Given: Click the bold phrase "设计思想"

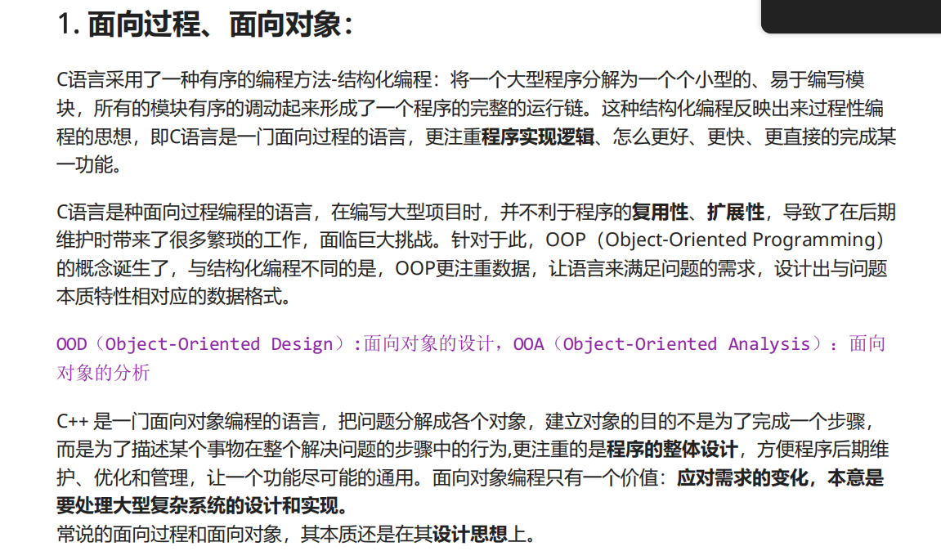Looking at the screenshot, I should pyautogui.click(x=469, y=534).
